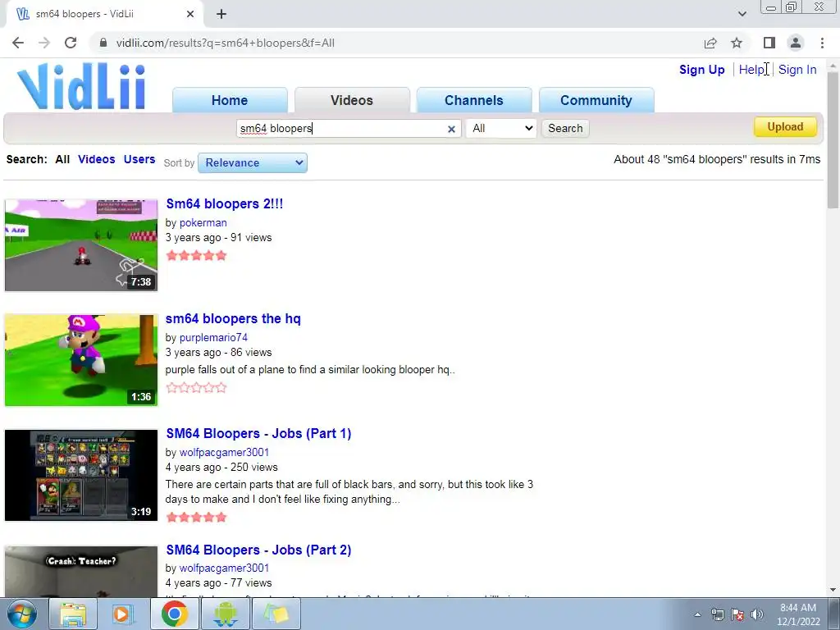This screenshot has height=630, width=840.
Task: Click the browser address bar URL
Action: [x=225, y=43]
